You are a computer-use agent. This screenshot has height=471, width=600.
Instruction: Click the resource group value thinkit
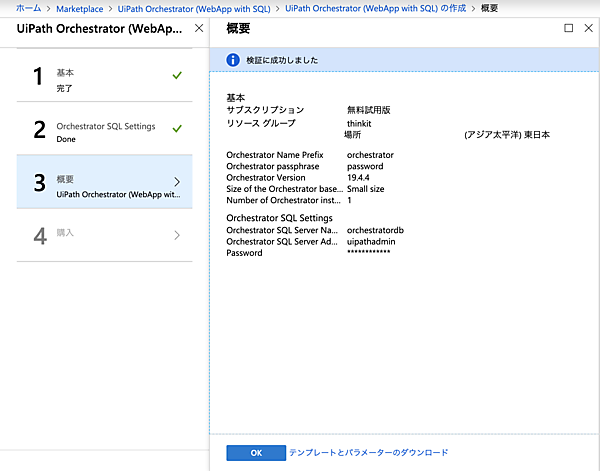pyautogui.click(x=359, y=124)
